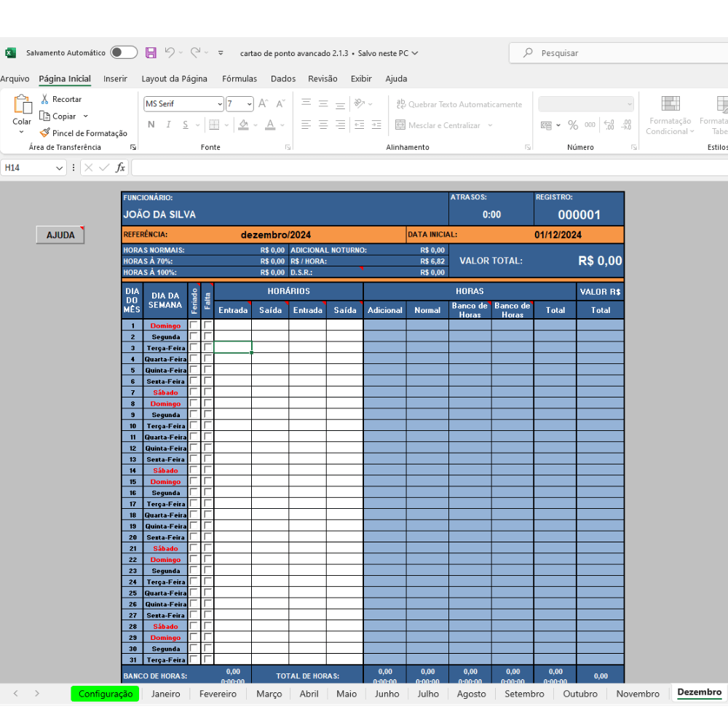Select Pincel de Formatação brush
Image resolution: width=728 pixels, height=728 pixels.
44,133
